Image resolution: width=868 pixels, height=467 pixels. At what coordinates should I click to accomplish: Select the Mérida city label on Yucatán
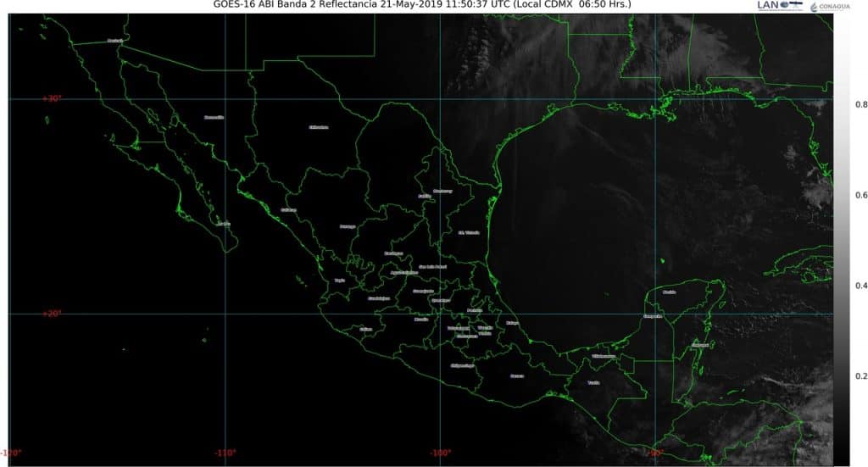(670, 292)
